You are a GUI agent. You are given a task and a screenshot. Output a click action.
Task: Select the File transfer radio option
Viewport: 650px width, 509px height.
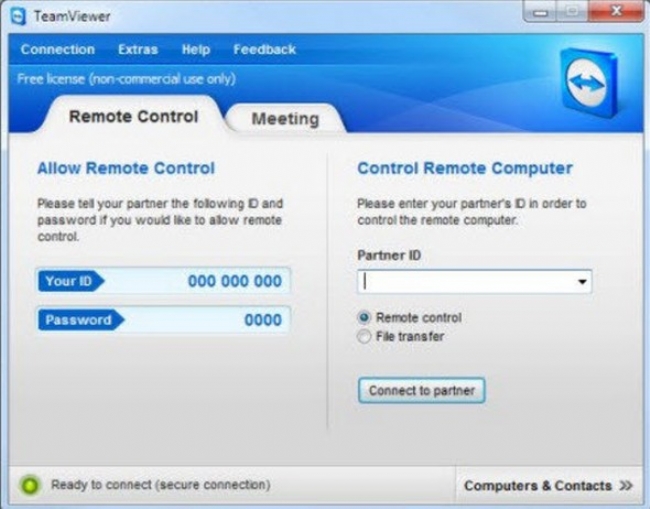pos(364,337)
